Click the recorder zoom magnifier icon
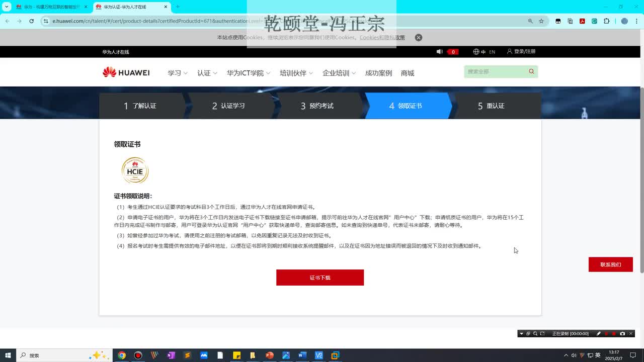 tap(535, 333)
